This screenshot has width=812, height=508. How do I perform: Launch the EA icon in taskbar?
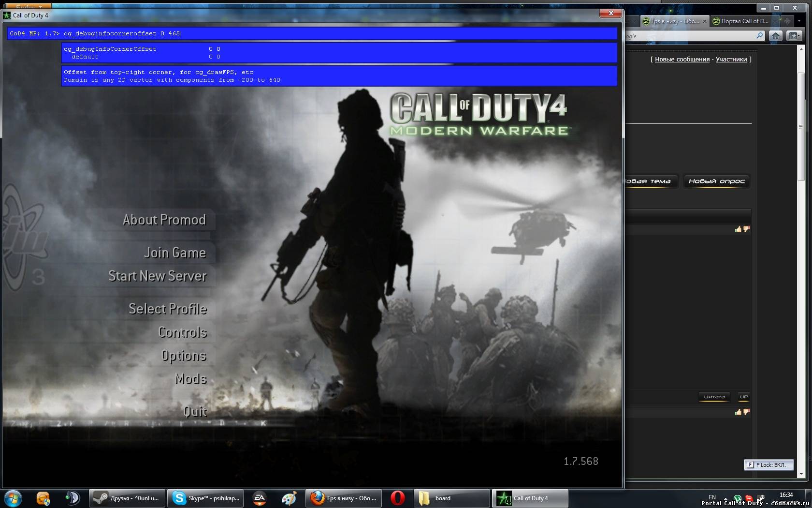tap(260, 498)
